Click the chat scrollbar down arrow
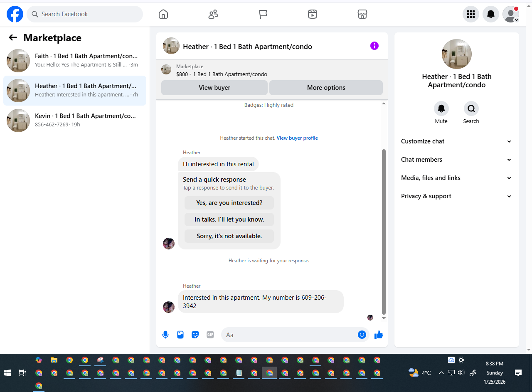Image resolution: width=532 pixels, height=392 pixels. 384,318
